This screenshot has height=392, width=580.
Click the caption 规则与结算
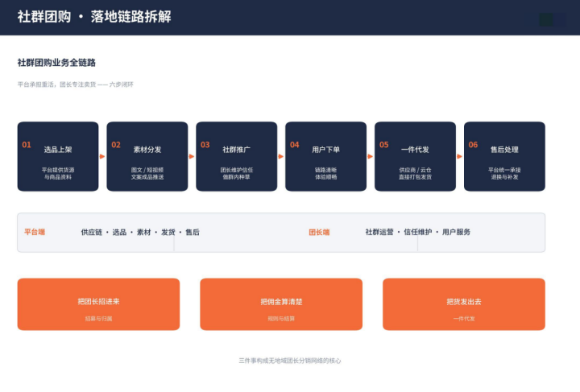click(x=281, y=319)
